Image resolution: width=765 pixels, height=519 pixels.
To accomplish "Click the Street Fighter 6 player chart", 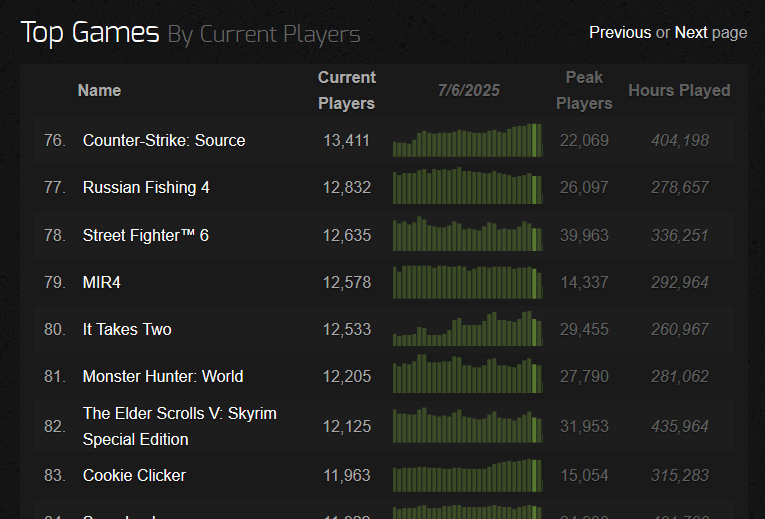I will (x=467, y=234).
